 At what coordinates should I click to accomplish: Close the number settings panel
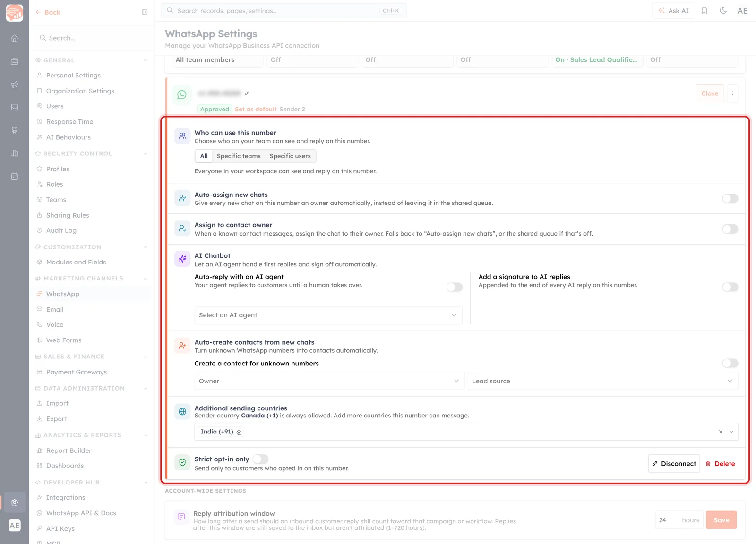click(x=710, y=93)
